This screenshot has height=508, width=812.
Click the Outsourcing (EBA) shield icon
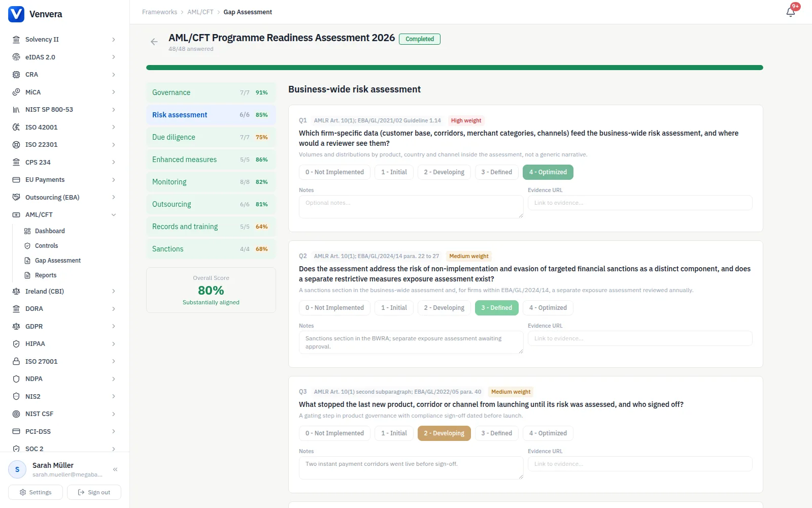click(x=16, y=197)
